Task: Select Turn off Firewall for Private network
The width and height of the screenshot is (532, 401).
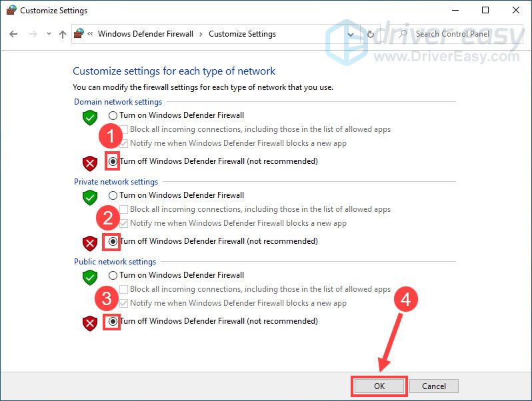Action: click(x=113, y=241)
